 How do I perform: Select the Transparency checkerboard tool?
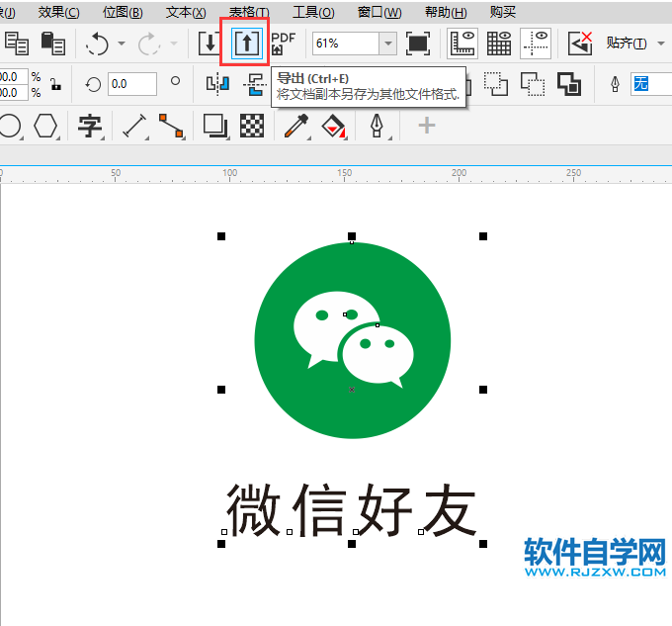point(252,126)
